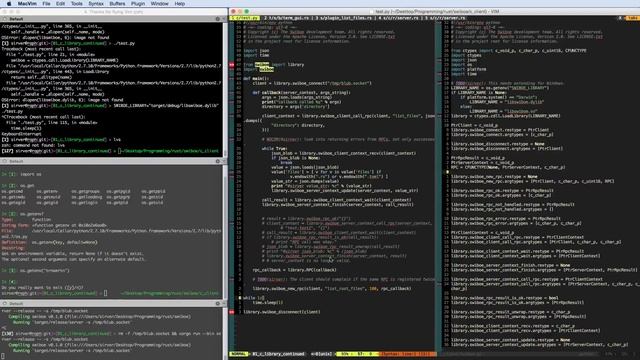Place cursor on 'library.swiboe_disconnect(client)' line

click(282, 312)
